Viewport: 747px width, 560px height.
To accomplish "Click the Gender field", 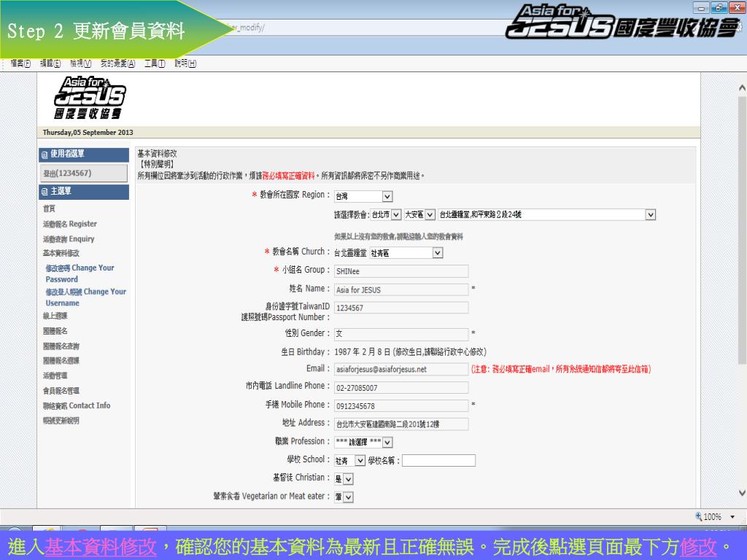I will tap(401, 333).
